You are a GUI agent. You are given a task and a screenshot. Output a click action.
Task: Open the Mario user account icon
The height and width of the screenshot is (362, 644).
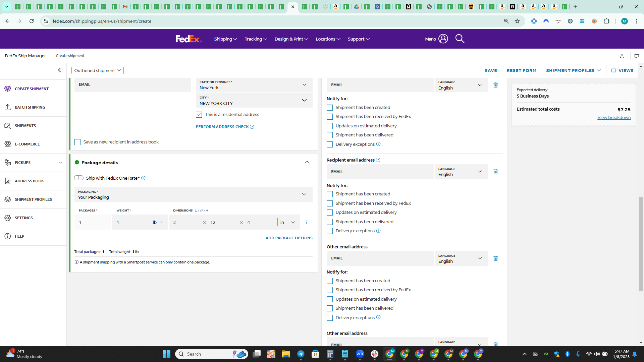coord(443,39)
